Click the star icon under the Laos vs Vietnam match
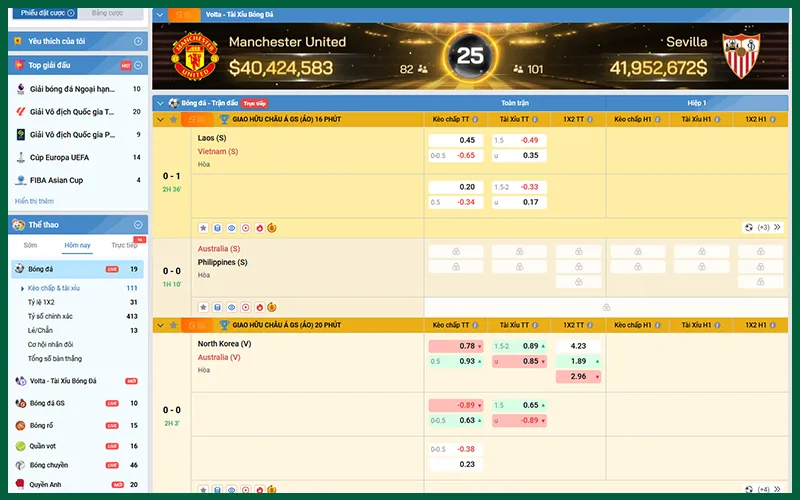The width and height of the screenshot is (800, 500). click(x=203, y=228)
